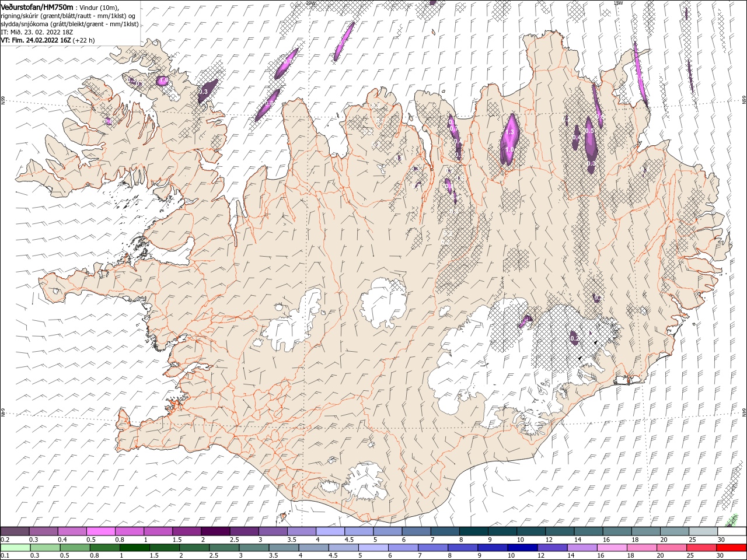This screenshot has width=747, height=560.
Task: Select the snow legend swatch starting at 18
Action: (x=645, y=531)
